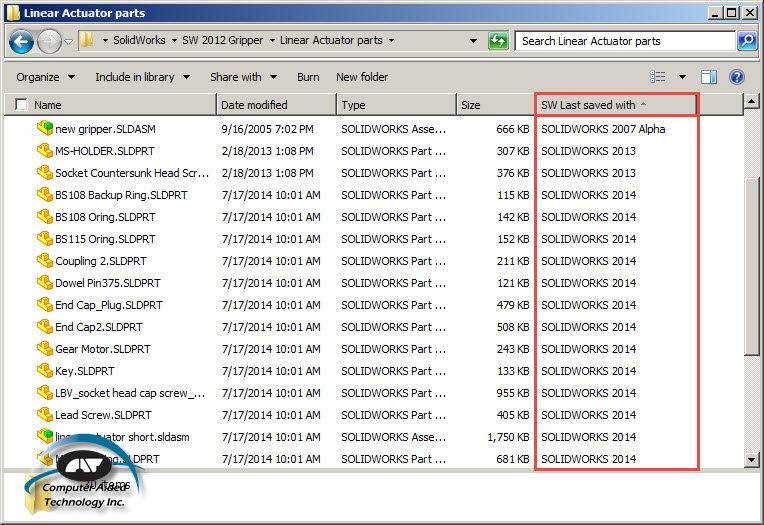Toggle the preview pane icon
The image size is (764, 525).
pos(709,77)
